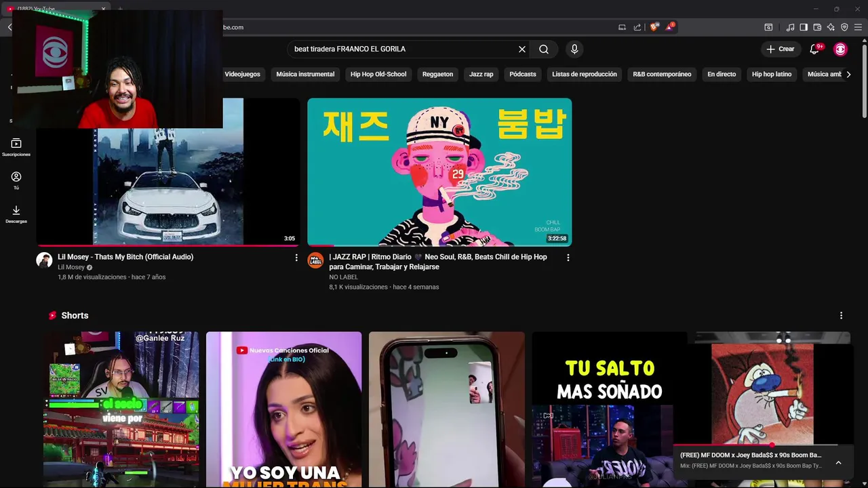Image resolution: width=868 pixels, height=488 pixels.
Task: Open YouTube notifications bell
Action: [815, 49]
